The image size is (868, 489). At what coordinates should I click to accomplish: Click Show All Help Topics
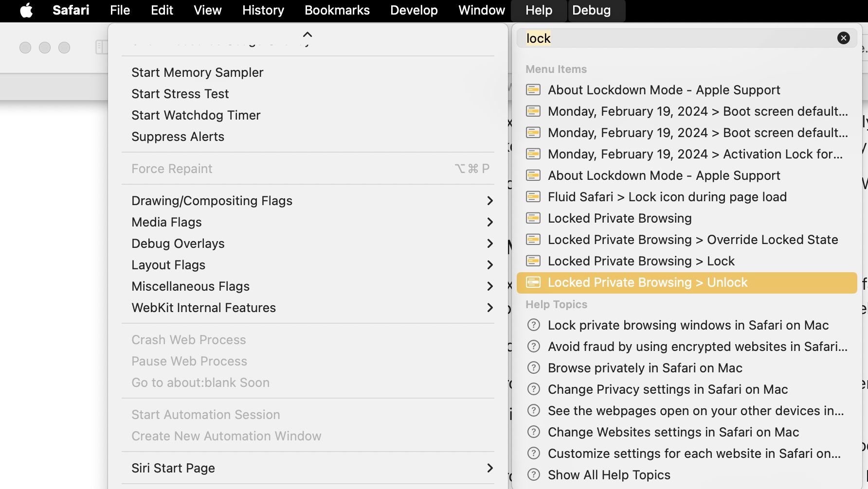[609, 475]
